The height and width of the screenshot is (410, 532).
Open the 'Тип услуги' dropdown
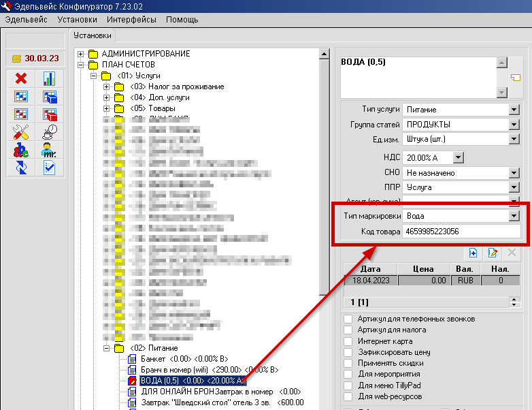tap(514, 110)
